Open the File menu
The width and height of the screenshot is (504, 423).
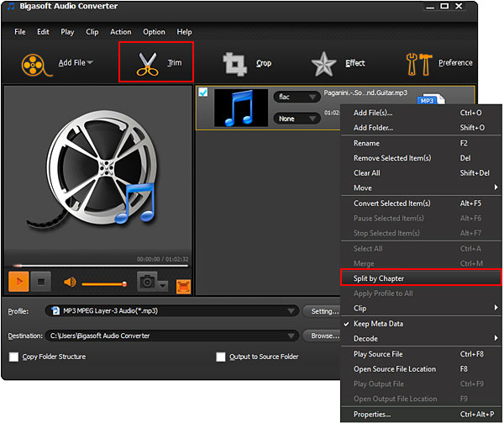20,32
